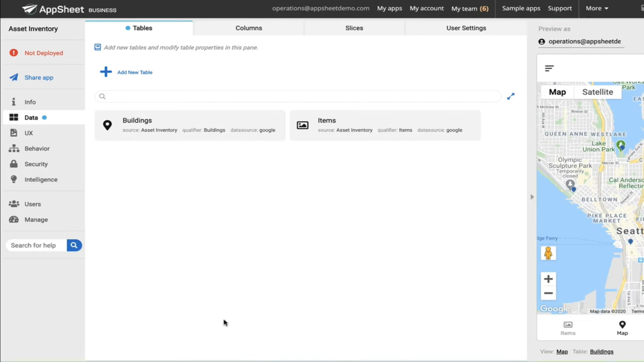The height and width of the screenshot is (362, 644).
Task: Open the Items view in preview bottom bar
Action: (568, 328)
